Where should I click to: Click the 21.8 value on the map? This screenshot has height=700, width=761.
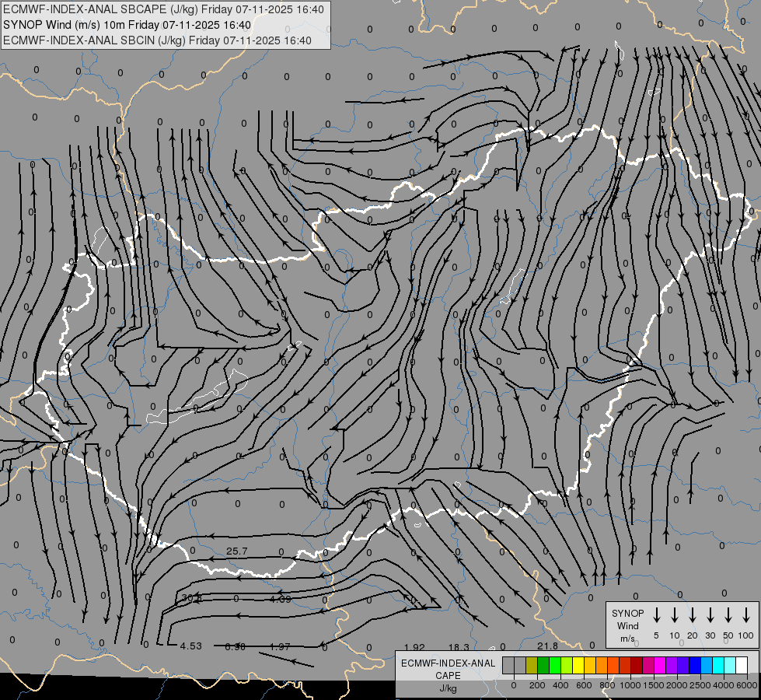547,646
